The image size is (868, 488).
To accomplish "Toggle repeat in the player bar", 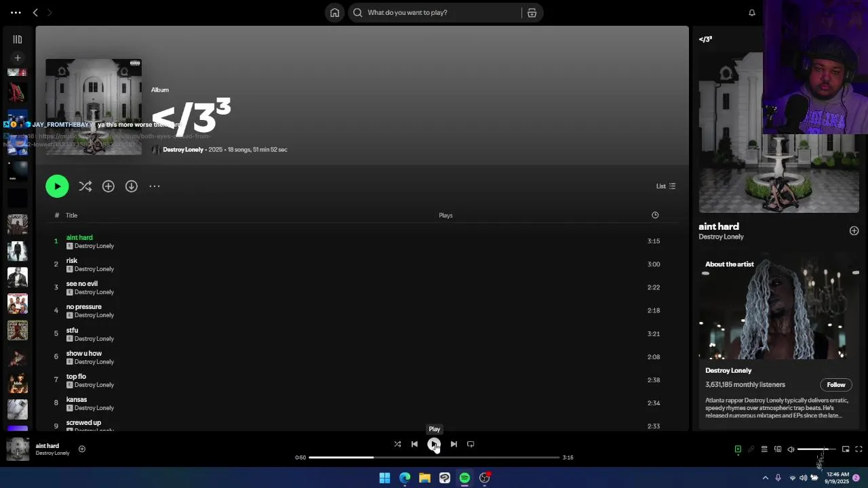I will (471, 445).
